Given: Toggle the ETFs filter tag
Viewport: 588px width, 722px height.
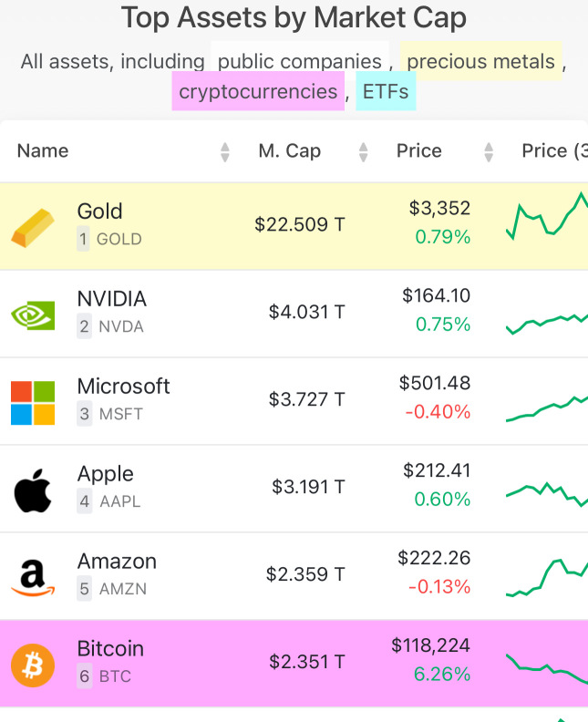Looking at the screenshot, I should point(386,91).
